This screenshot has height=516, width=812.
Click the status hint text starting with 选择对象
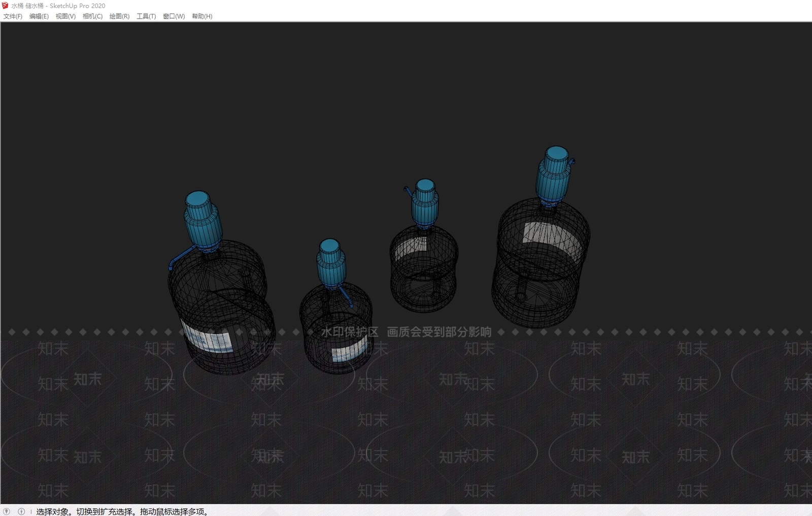122,511
